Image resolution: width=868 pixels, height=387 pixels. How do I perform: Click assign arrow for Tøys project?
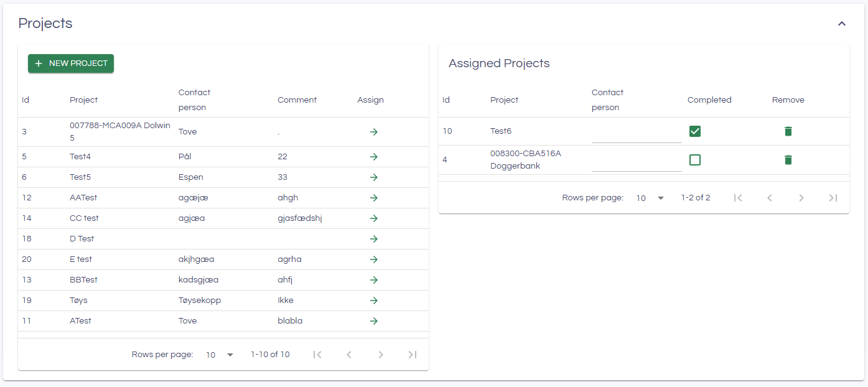click(x=374, y=301)
